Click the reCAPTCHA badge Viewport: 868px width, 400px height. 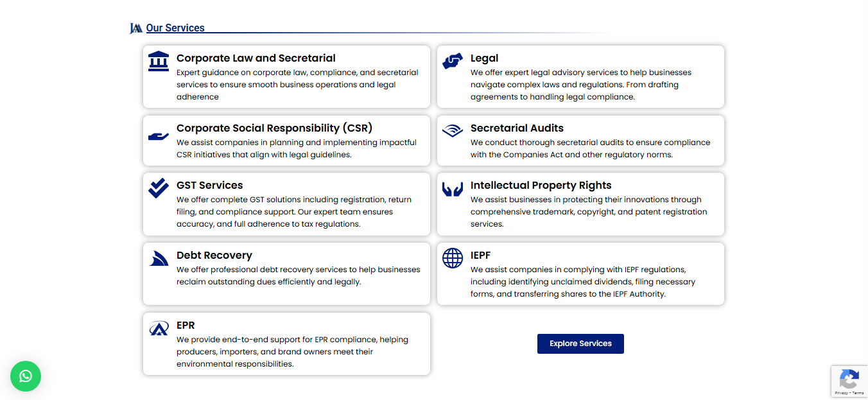click(849, 381)
